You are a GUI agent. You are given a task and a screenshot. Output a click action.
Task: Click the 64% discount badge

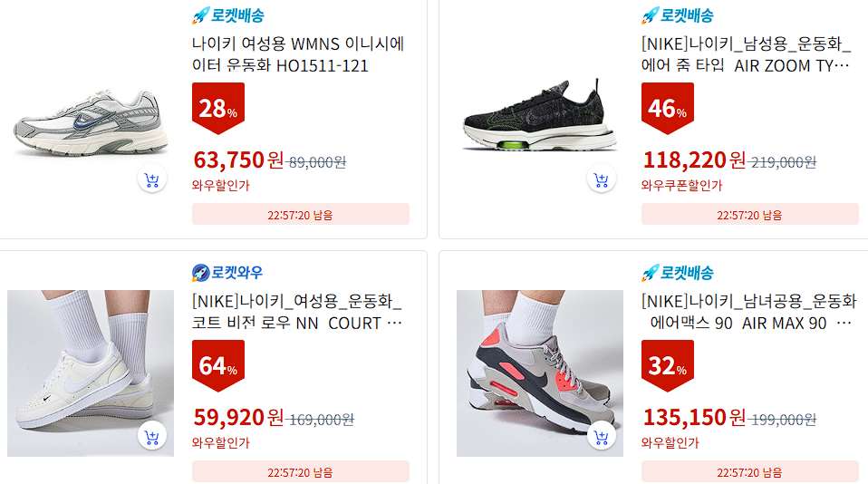[218, 365]
